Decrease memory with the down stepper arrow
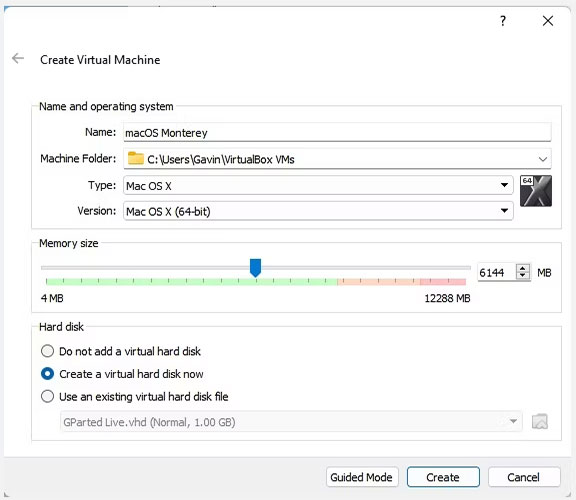 click(x=522, y=276)
